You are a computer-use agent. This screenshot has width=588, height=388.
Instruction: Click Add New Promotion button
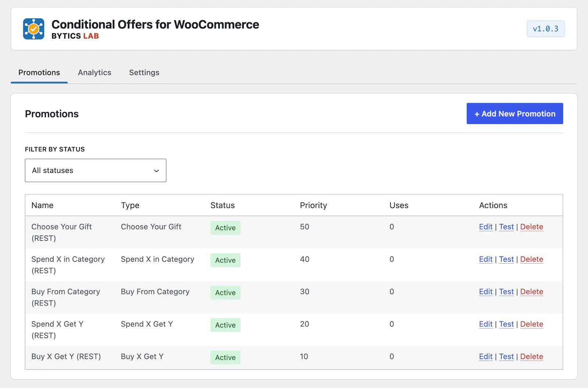515,114
